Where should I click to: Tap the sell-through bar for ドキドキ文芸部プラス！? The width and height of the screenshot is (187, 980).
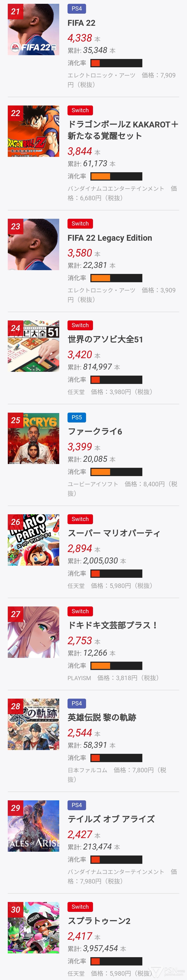pos(116,666)
